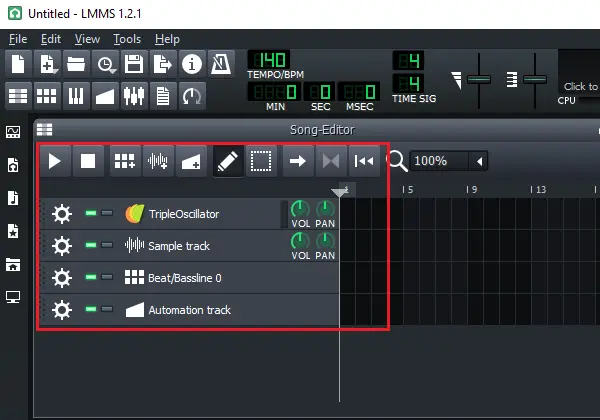
Task: Toggle after-stop return-to-start button
Action: pyautogui.click(x=364, y=161)
